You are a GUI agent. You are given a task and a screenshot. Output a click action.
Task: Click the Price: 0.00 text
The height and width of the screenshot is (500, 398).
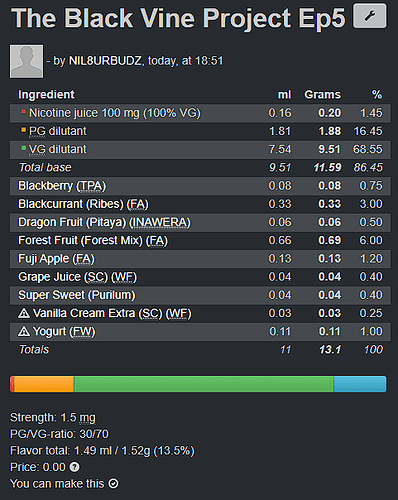[x=38, y=467]
